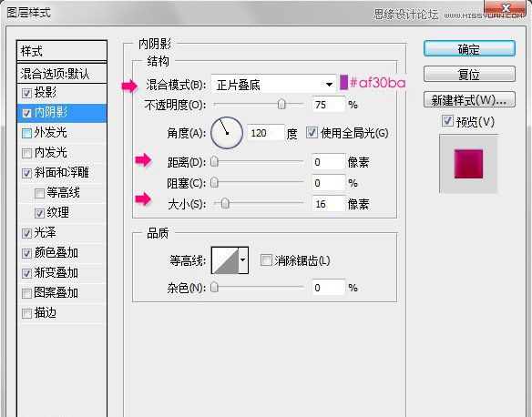Click the style preview thumbnail square
532x417 pixels.
(x=468, y=164)
